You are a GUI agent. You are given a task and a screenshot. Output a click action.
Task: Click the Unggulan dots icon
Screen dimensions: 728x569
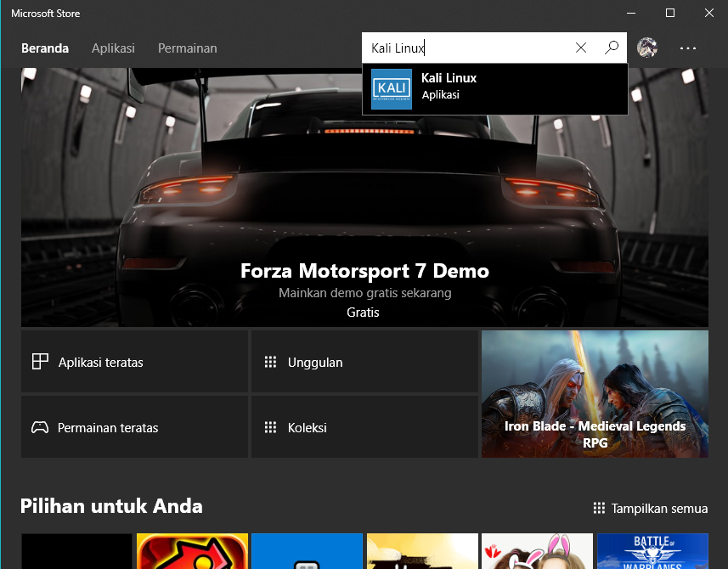coord(270,362)
